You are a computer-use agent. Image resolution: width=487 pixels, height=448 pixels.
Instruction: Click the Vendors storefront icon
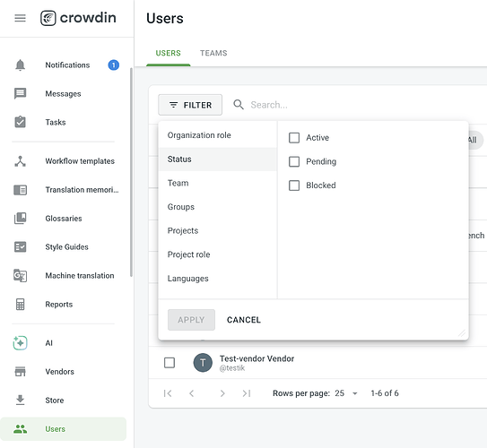(21, 371)
